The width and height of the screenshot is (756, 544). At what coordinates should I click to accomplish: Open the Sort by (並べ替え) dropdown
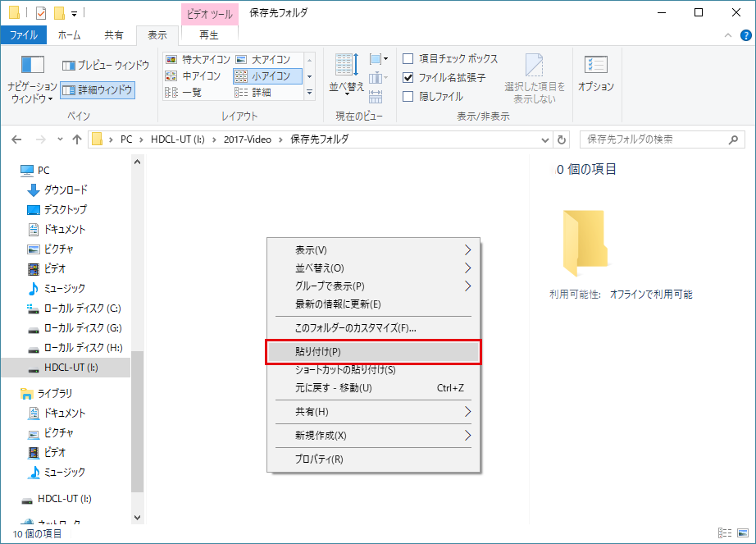pos(346,73)
